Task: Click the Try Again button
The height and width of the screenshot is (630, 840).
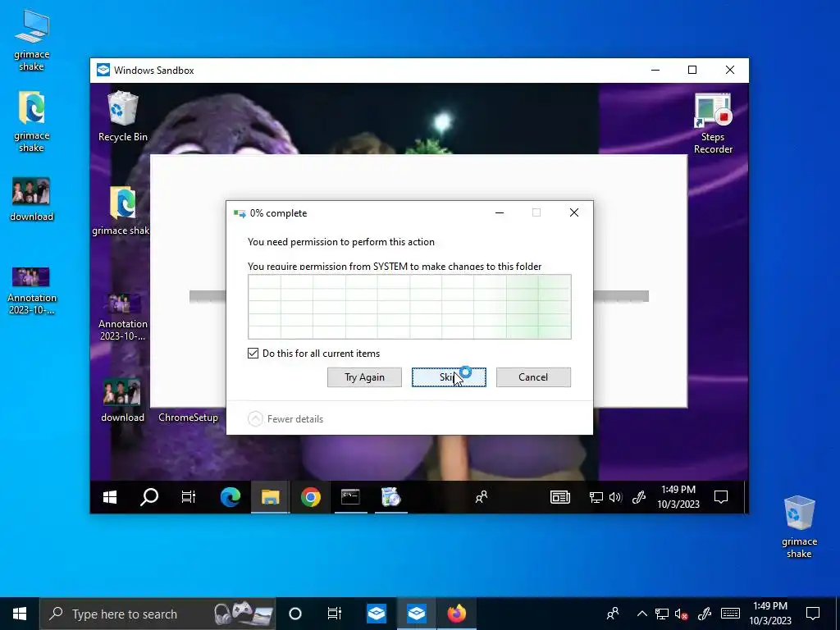Action: [x=364, y=377]
